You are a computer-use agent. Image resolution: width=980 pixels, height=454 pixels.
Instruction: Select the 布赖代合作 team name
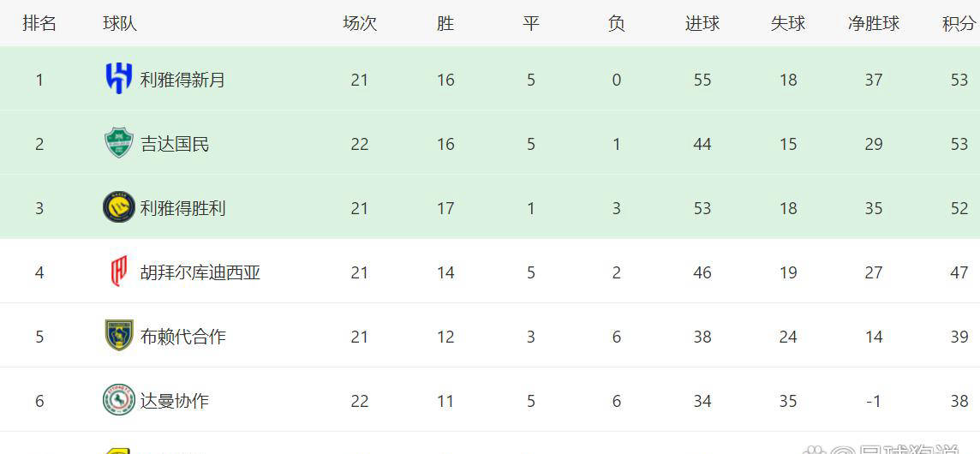point(182,337)
